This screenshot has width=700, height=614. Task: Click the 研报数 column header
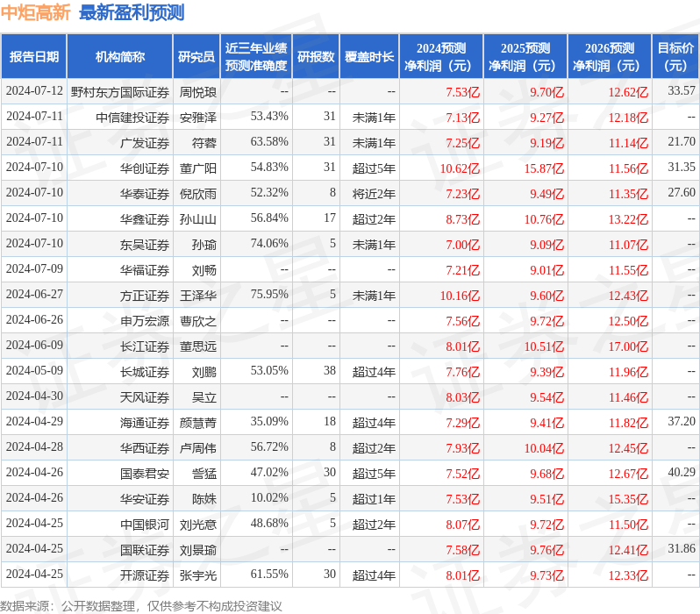click(x=316, y=57)
